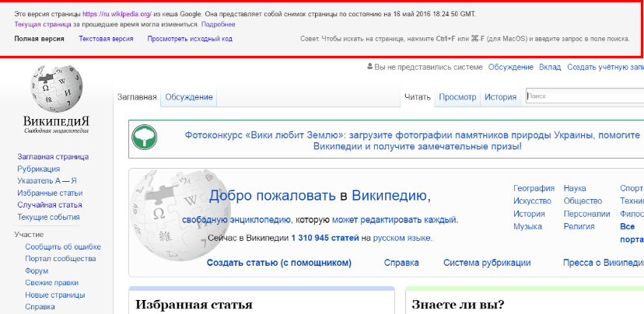Click Создать статью (с помощником)
This screenshot has width=644, height=314.
coord(279,263)
